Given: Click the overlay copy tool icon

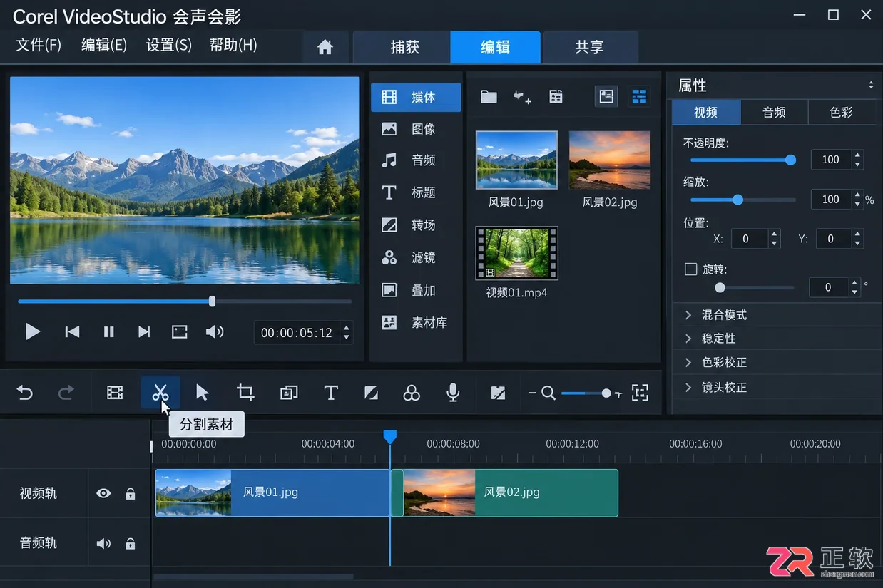Looking at the screenshot, I should (x=289, y=393).
